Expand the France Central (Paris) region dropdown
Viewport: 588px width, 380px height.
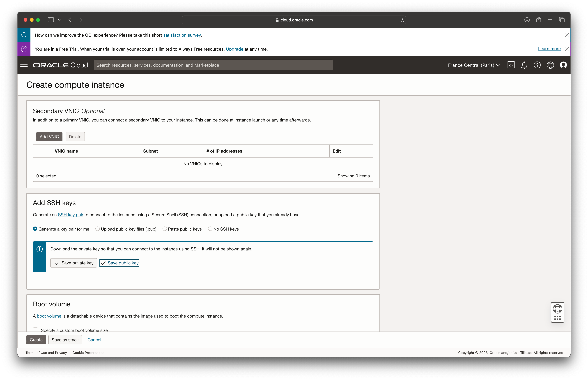(x=474, y=65)
